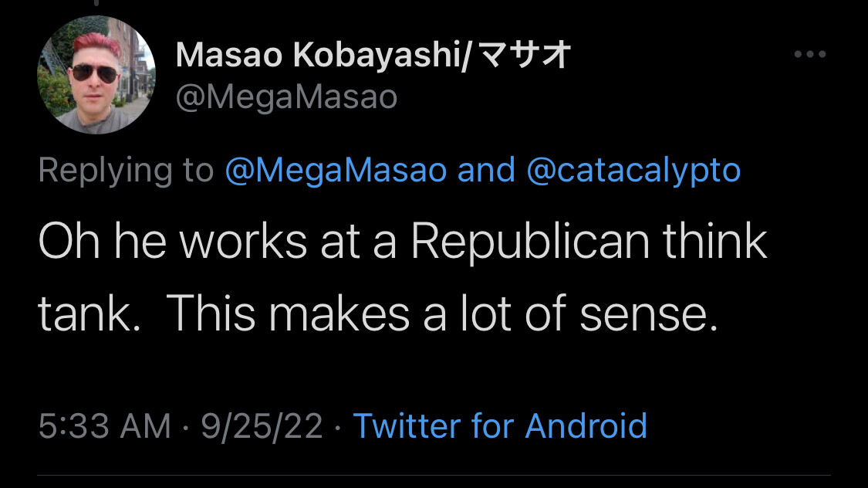The height and width of the screenshot is (488, 868).
Task: Click the sentence "This makes a lot of sense."
Action: coord(441,314)
